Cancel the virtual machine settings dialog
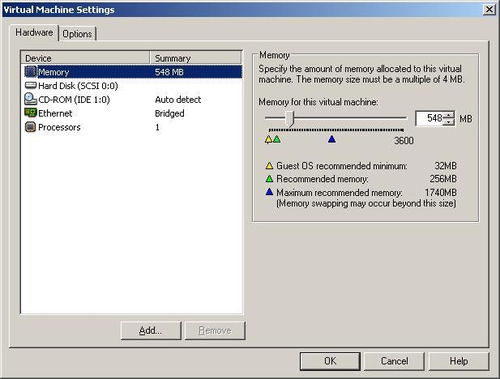Image resolution: width=500 pixels, height=379 pixels. [x=394, y=361]
